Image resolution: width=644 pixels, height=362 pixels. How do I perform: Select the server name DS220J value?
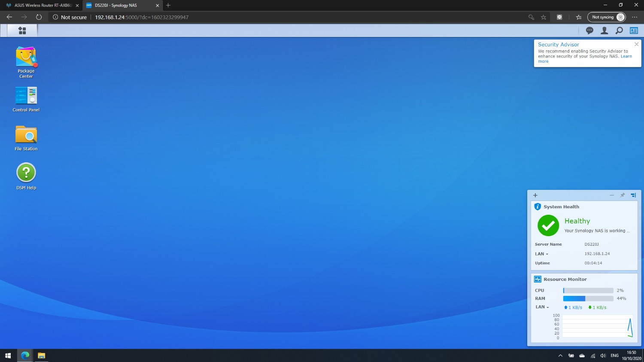[592, 244]
